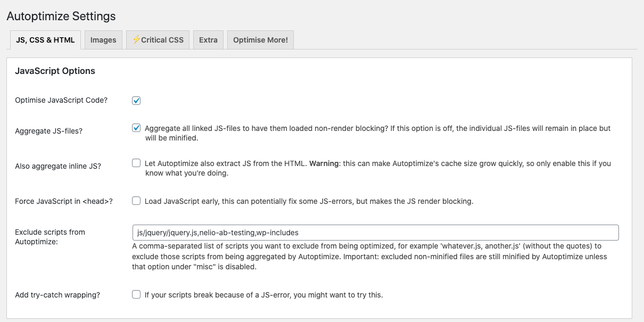
Task: Click the 'Add try-catch wrapping?' row label
Action: point(57,295)
